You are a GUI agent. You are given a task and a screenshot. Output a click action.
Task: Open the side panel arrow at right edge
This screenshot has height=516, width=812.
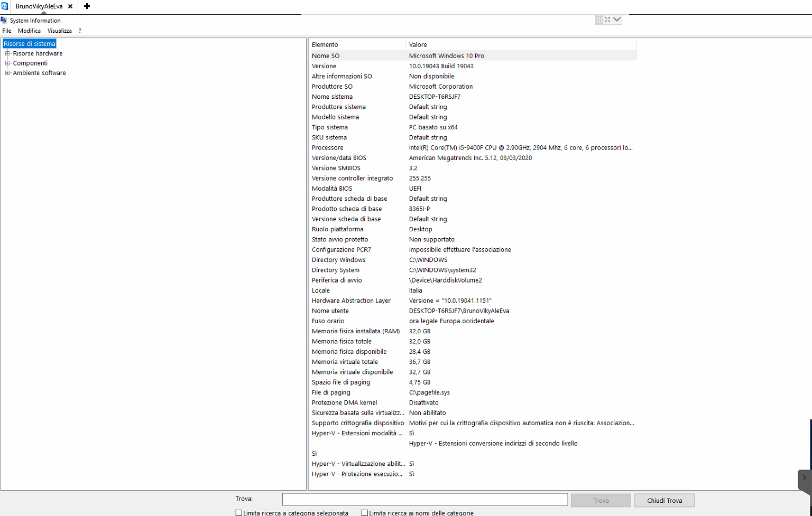[804, 478]
